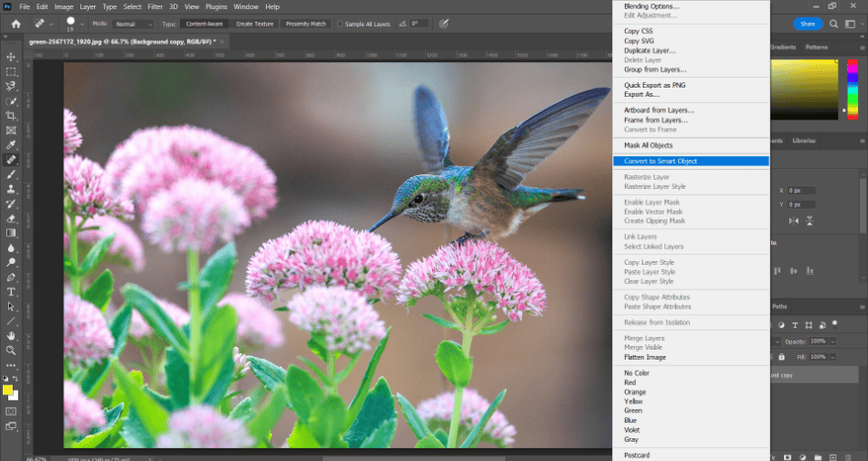Select the Eyedropper tool

[11, 145]
